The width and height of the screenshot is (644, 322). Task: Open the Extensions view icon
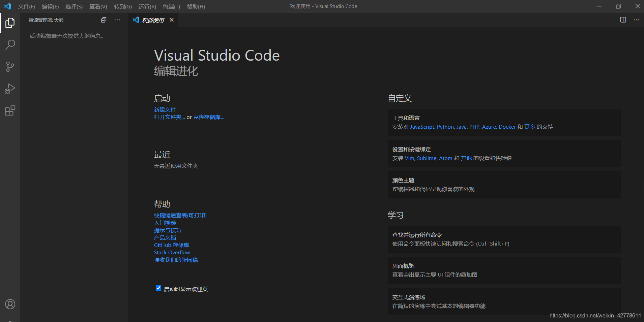tap(10, 110)
